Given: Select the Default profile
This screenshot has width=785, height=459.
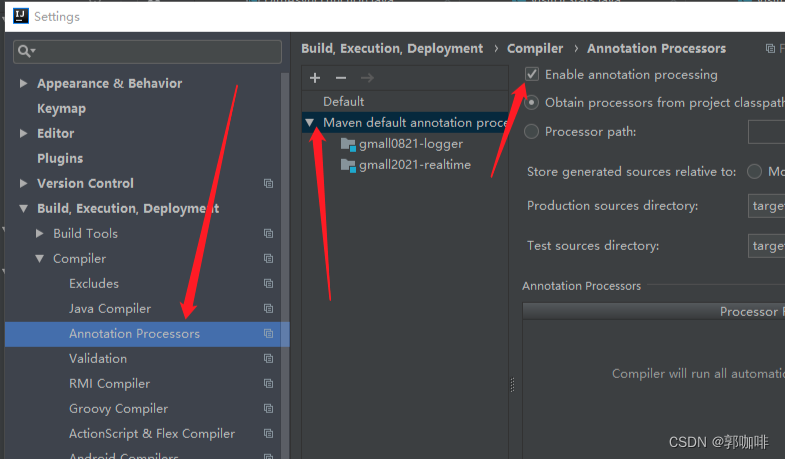Looking at the screenshot, I should [343, 102].
